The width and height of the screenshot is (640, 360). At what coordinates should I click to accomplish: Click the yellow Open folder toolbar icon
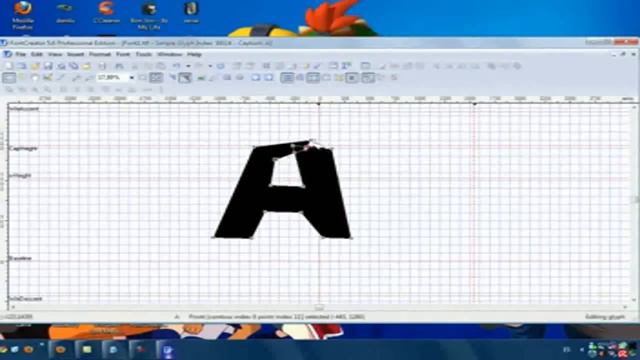click(35, 66)
